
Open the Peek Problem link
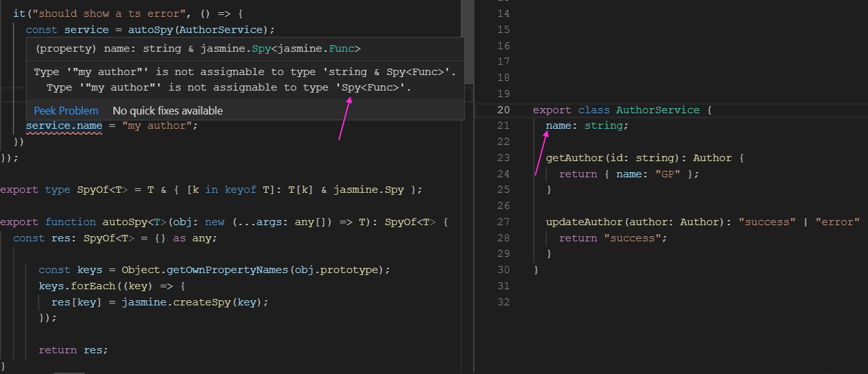[x=66, y=111]
